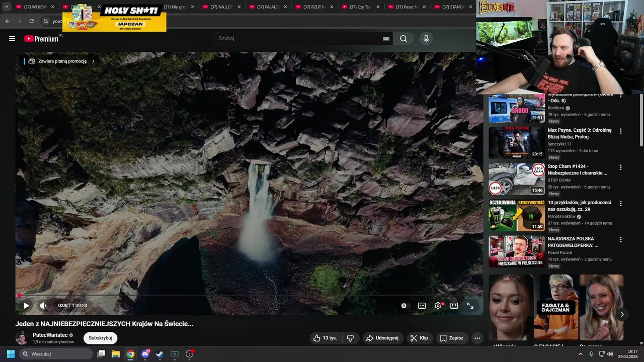Viewport: 644px width, 362px height.
Task: Open site info icon in address bar
Action: click(45, 21)
